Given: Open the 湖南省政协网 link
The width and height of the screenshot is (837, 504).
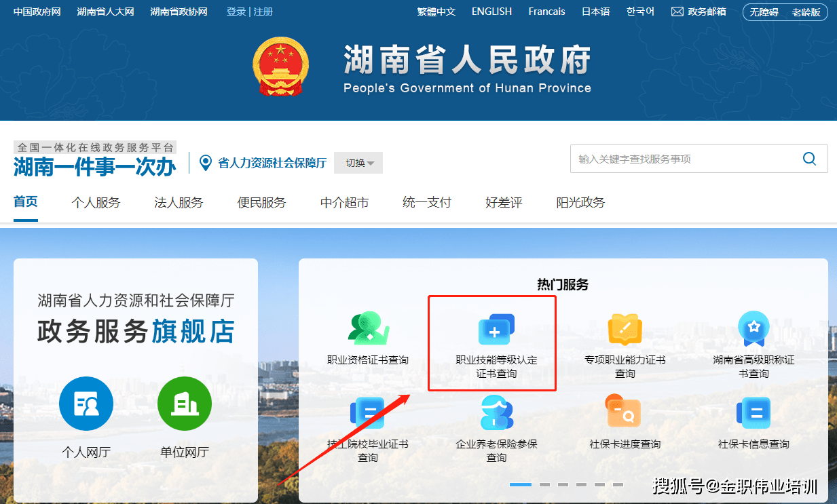Looking at the screenshot, I should pyautogui.click(x=179, y=12).
